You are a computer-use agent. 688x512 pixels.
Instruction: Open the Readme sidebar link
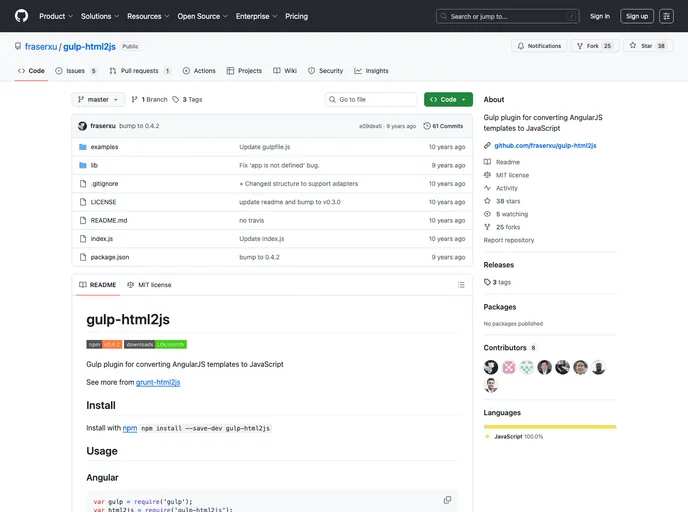pos(502,162)
